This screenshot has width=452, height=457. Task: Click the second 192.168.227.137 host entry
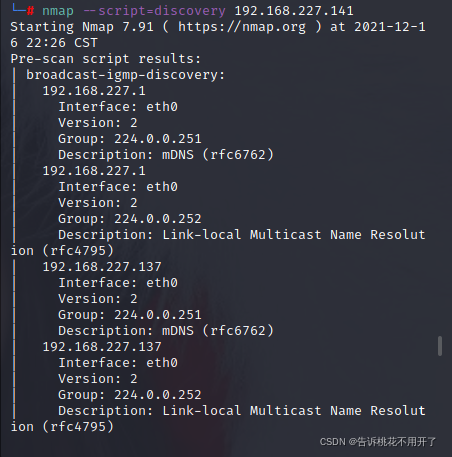[102, 347]
